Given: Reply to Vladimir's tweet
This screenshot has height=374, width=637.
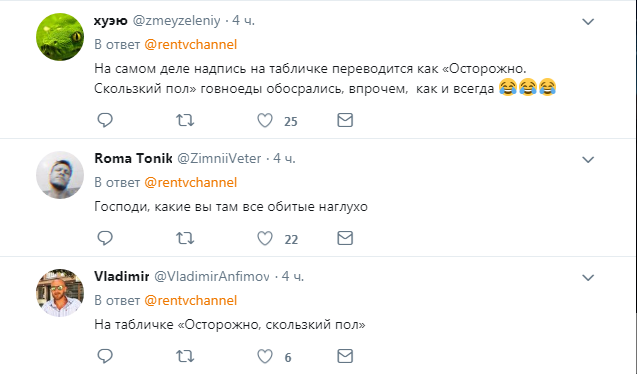Looking at the screenshot, I should click(x=105, y=356).
